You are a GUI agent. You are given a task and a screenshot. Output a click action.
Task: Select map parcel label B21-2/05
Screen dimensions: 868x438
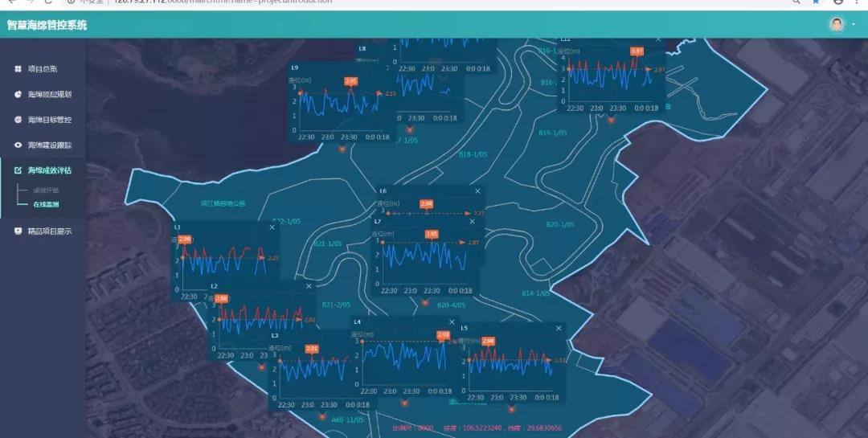336,305
